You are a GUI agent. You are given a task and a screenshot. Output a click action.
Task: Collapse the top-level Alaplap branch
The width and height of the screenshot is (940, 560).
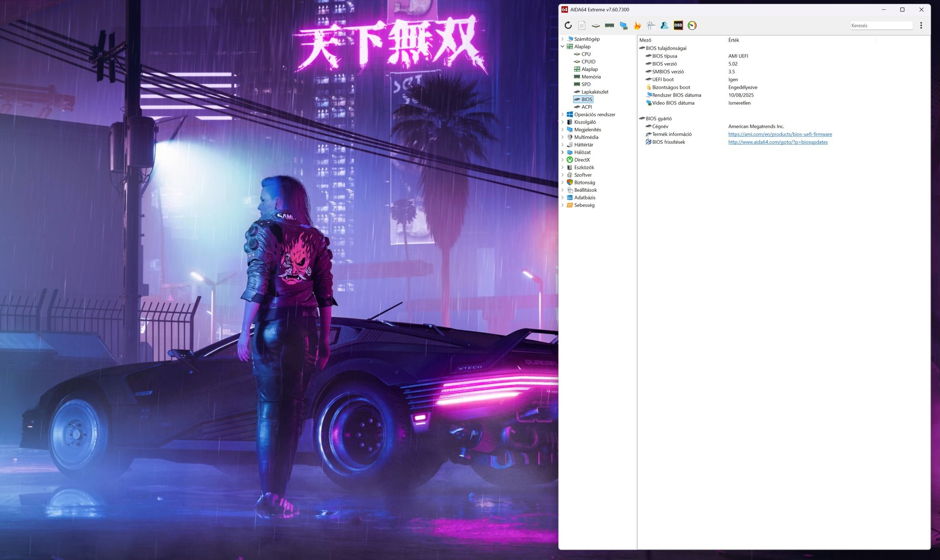point(562,47)
